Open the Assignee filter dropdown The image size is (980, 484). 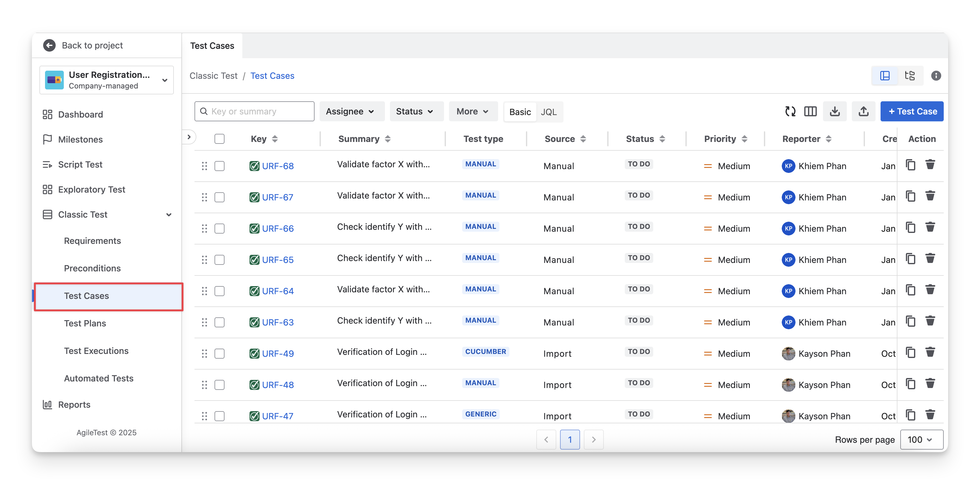[351, 112]
